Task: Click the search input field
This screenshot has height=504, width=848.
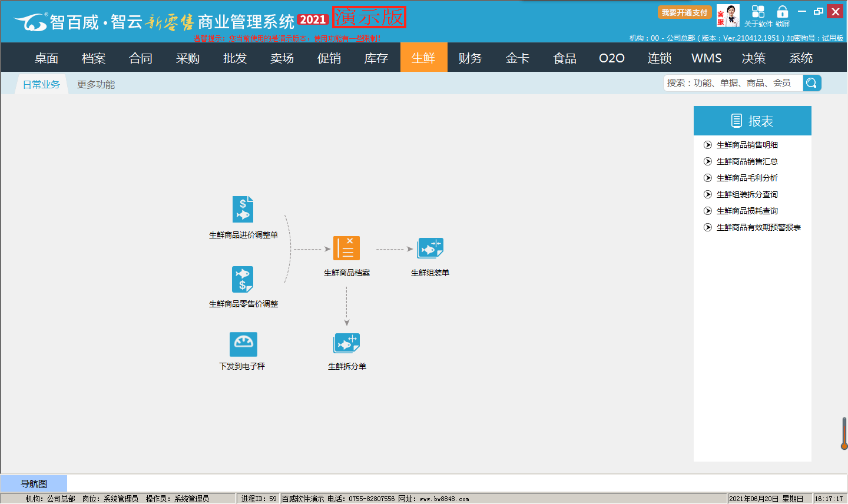Action: (733, 83)
